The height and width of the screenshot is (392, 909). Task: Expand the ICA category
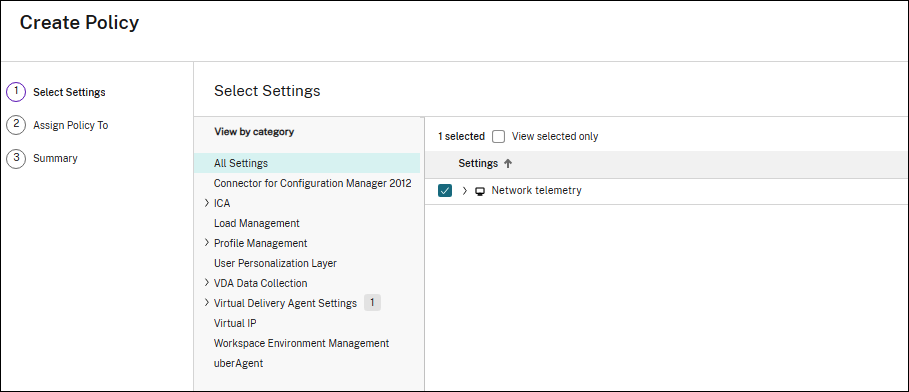[207, 204]
